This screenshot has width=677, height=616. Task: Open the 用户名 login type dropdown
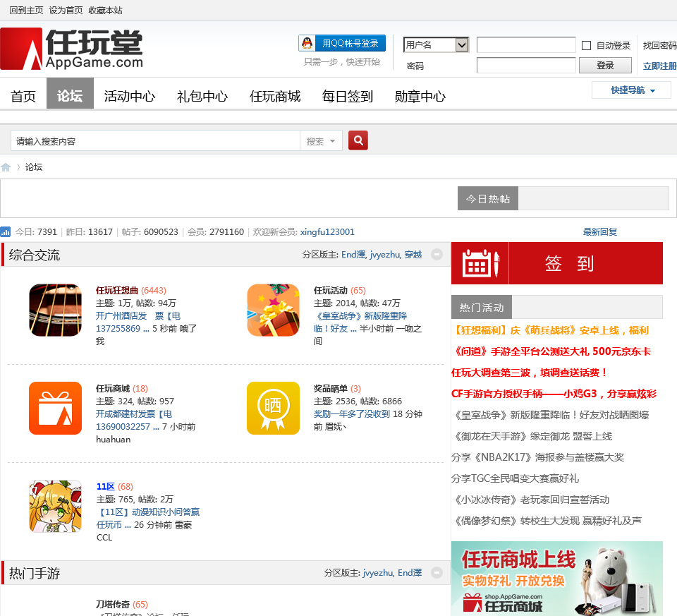point(436,44)
